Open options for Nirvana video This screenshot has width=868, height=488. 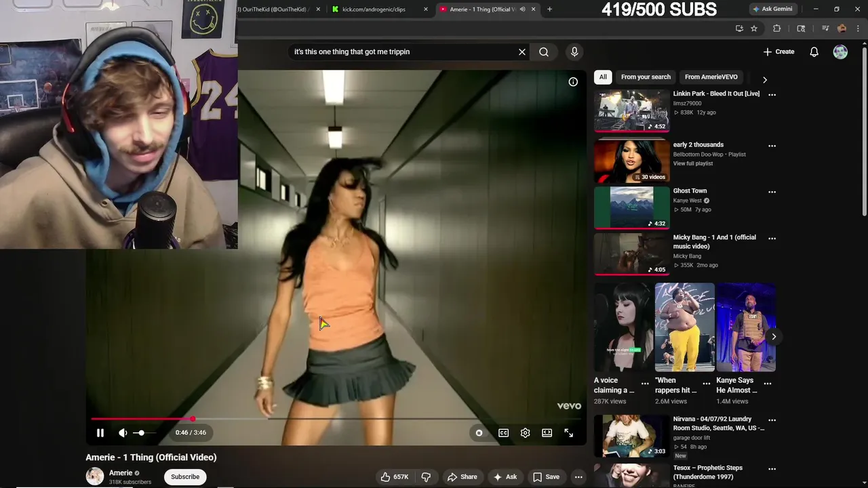coord(772,420)
